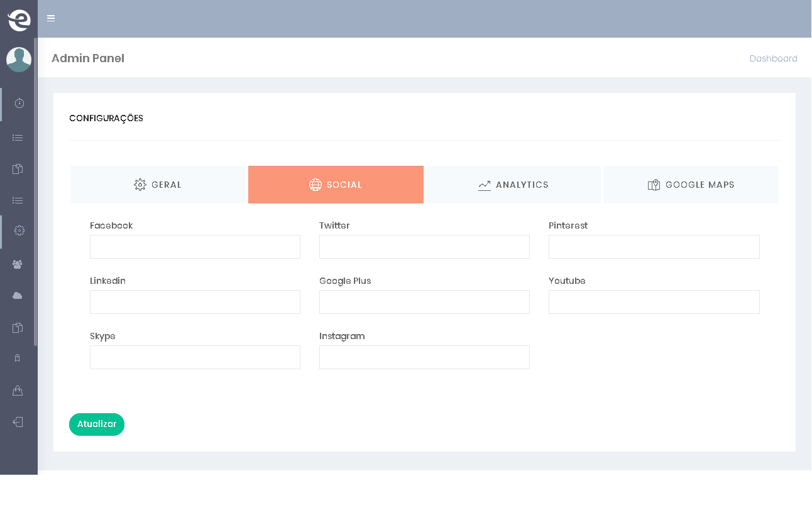
Task: Switch to the Geral tab
Action: point(158,185)
